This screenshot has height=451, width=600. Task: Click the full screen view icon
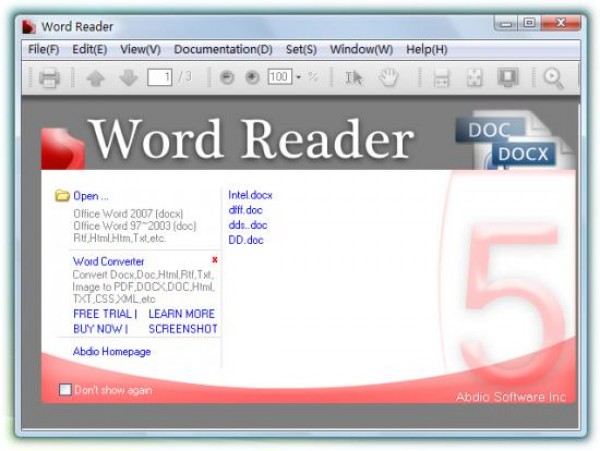coord(508,78)
